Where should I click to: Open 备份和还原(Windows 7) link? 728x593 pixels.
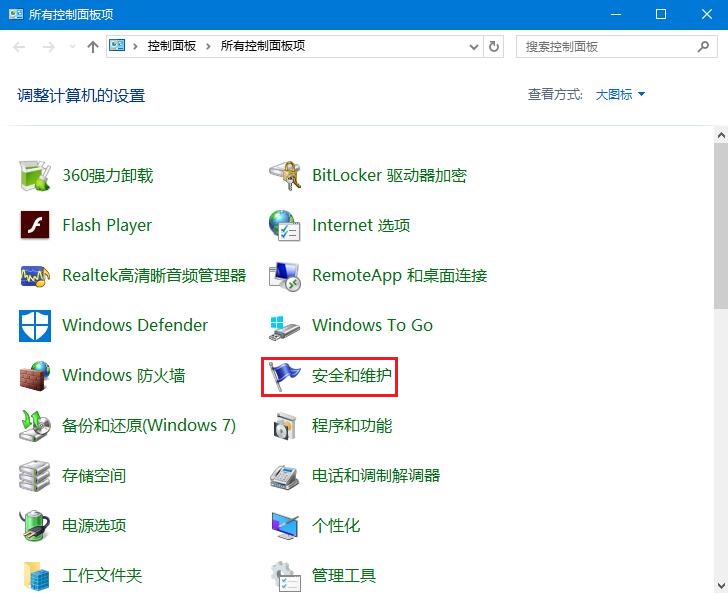coord(149,425)
